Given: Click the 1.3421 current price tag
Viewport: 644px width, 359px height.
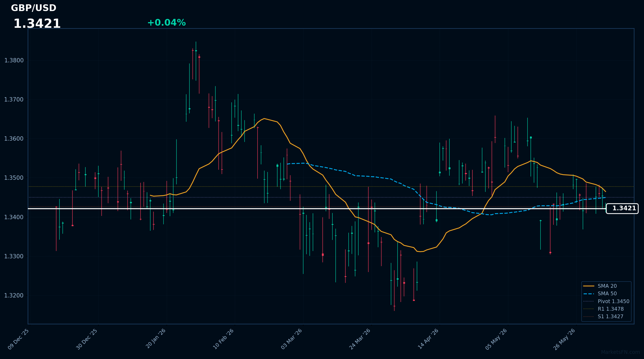Looking at the screenshot, I should [x=622, y=208].
